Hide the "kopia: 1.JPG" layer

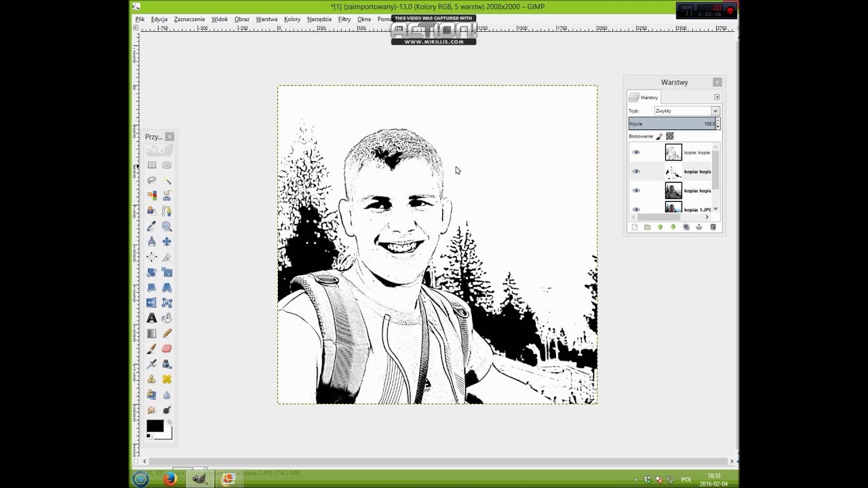point(636,209)
